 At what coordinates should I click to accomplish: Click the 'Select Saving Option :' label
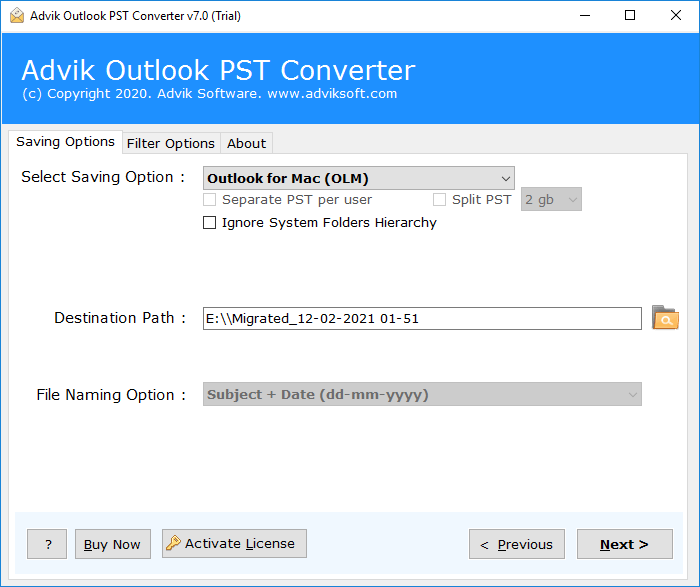tap(103, 177)
